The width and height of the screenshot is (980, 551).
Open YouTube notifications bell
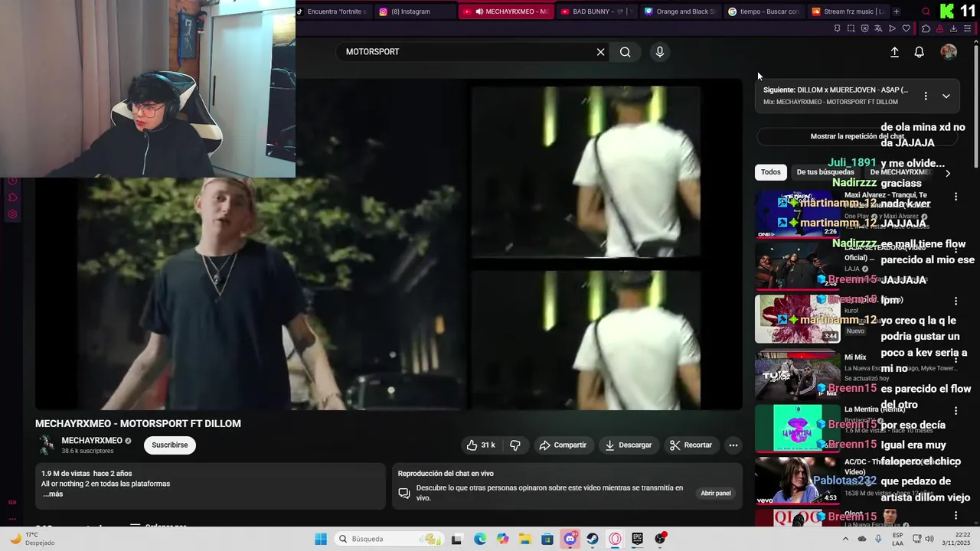coord(919,52)
